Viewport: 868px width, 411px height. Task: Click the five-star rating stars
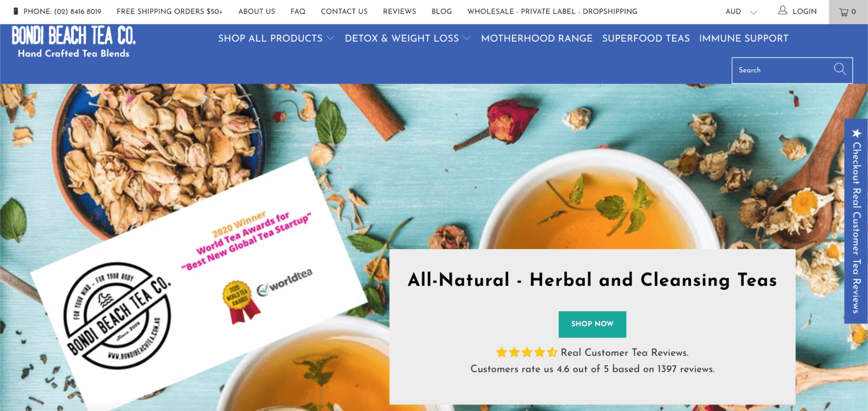pyautogui.click(x=526, y=352)
